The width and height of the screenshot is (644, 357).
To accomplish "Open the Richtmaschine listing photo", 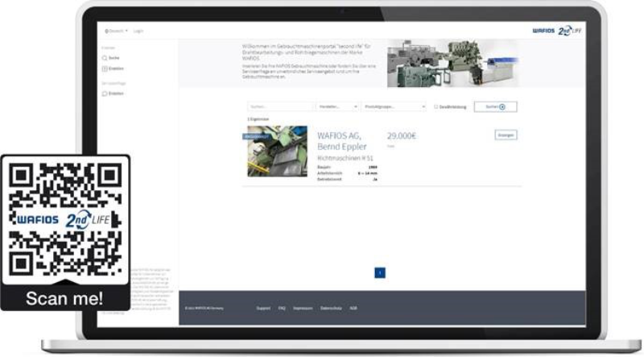I will [277, 152].
